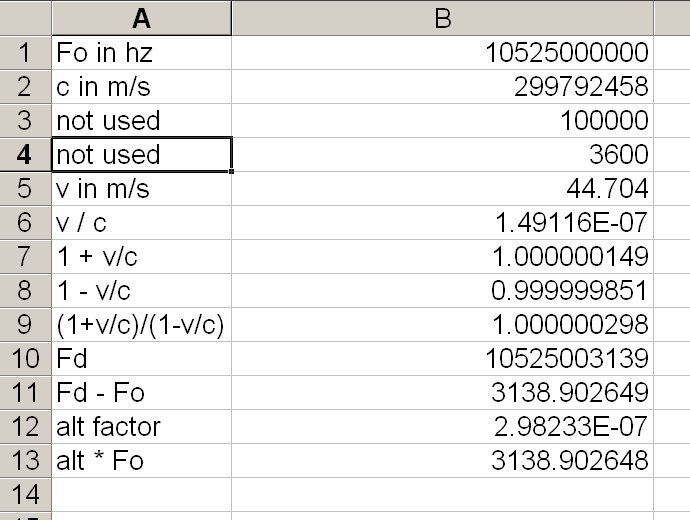Select the 'v / c' label cell
This screenshot has height=520, width=690.
pos(141,223)
